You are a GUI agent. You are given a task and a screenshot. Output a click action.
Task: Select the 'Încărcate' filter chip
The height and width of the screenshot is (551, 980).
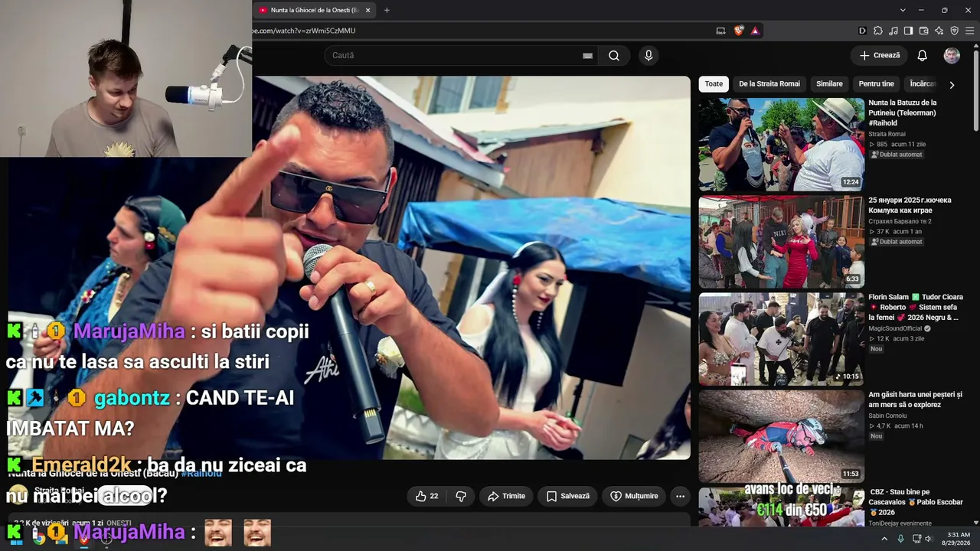[923, 84]
